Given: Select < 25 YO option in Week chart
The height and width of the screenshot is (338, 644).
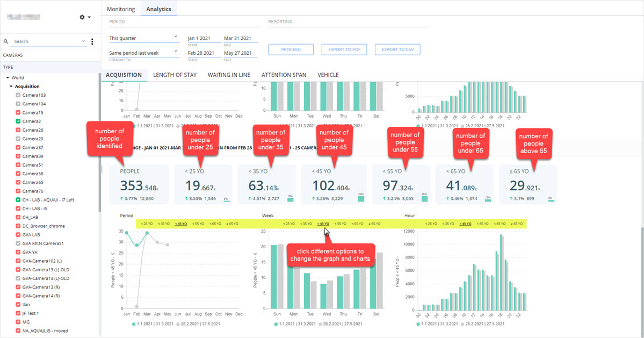Looking at the screenshot, I should click(x=289, y=224).
